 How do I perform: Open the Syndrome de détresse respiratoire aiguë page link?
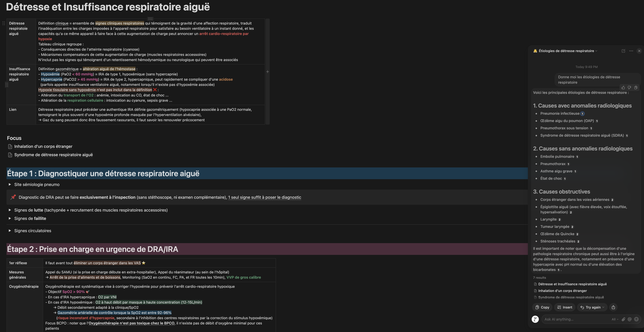(53, 155)
